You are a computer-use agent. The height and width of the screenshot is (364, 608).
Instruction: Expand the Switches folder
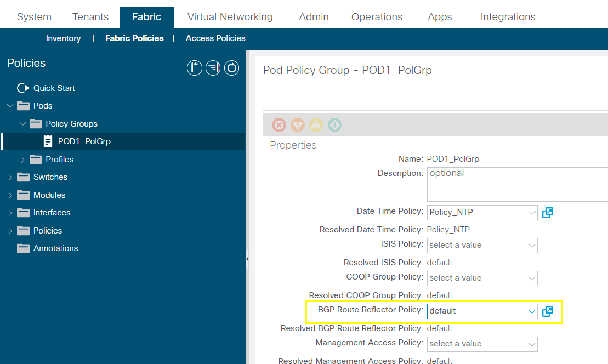point(10,177)
